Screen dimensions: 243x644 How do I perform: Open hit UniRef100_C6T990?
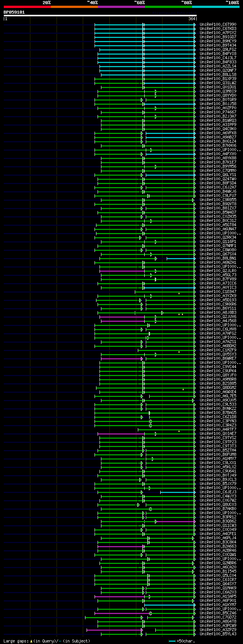218,24
